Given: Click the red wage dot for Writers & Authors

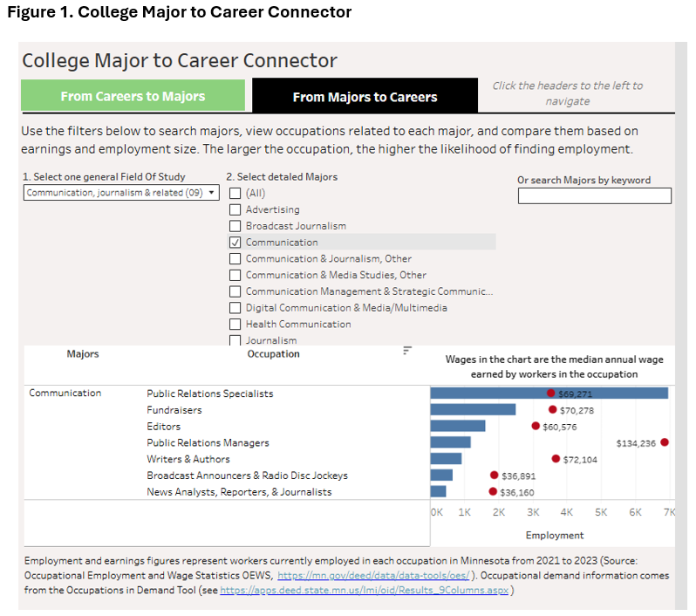Looking at the screenshot, I should [556, 459].
